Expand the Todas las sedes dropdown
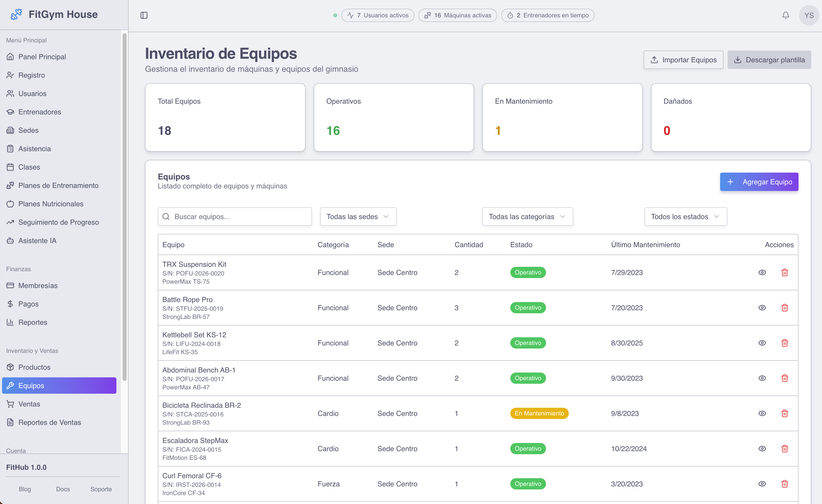The image size is (822, 504). tap(358, 217)
